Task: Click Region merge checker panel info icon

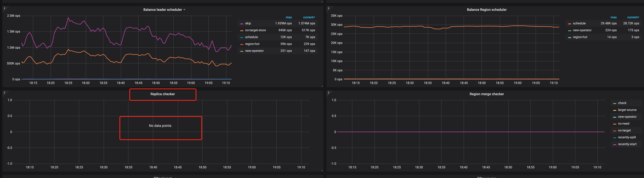Action: tap(328, 93)
